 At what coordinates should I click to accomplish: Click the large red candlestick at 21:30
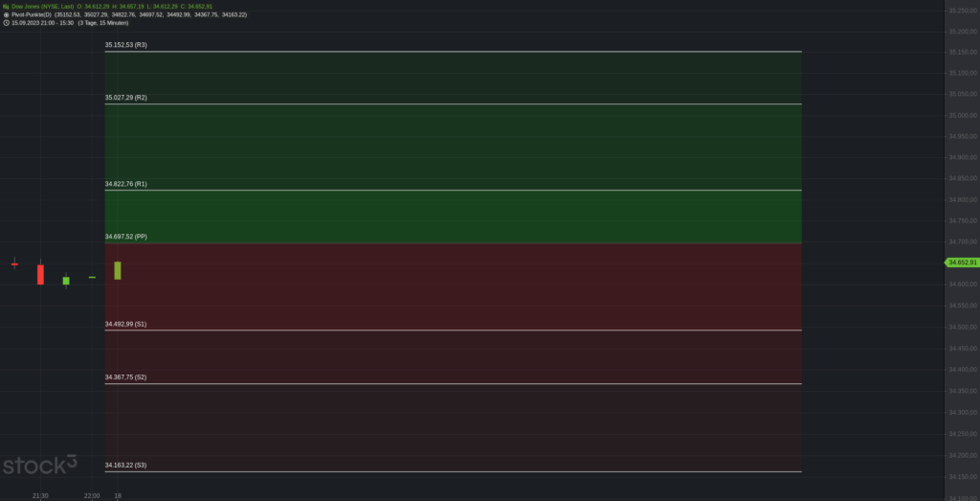point(40,274)
